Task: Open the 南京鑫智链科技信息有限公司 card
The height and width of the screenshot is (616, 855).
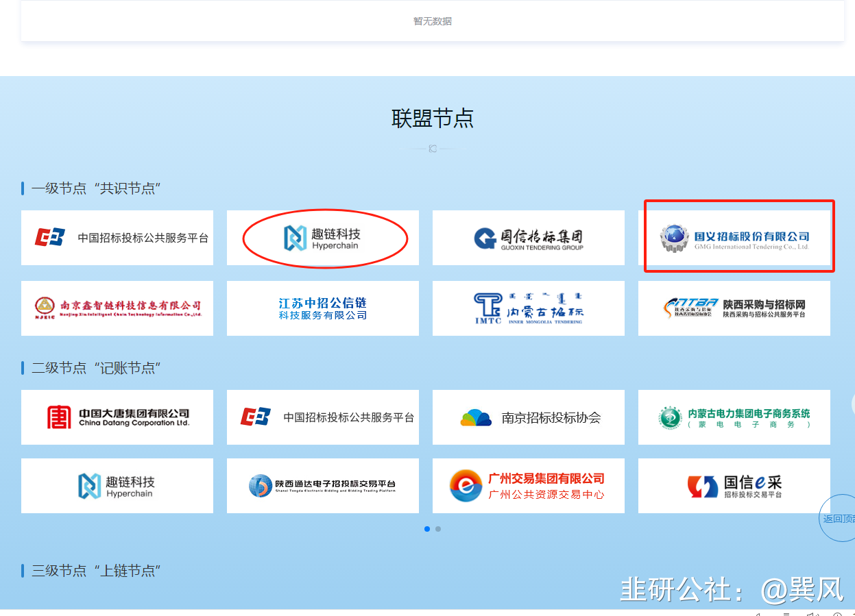Action: pyautogui.click(x=117, y=308)
